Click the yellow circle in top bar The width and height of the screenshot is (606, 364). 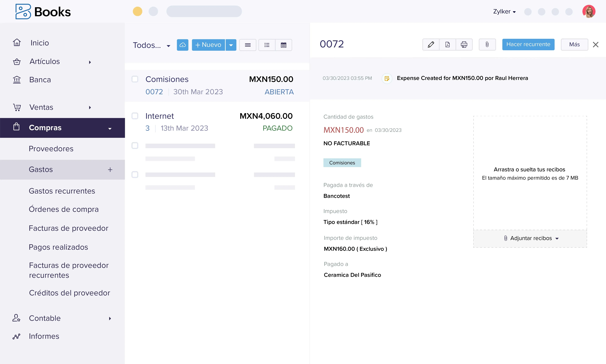coord(137,11)
